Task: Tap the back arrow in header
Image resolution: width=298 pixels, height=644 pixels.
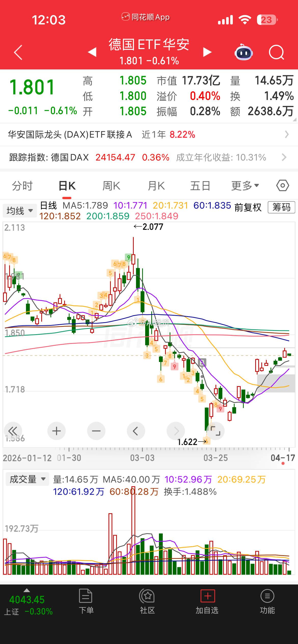Action: click(x=18, y=52)
